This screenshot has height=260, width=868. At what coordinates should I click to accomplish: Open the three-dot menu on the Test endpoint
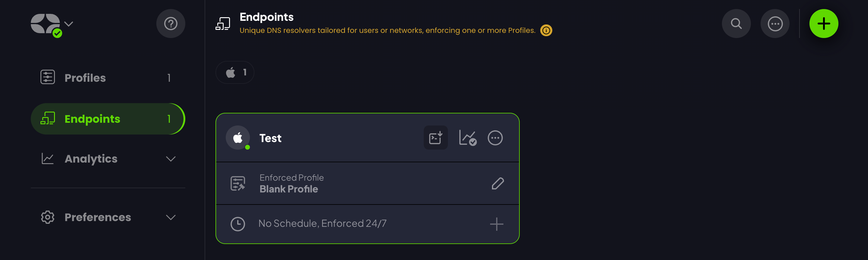point(495,138)
